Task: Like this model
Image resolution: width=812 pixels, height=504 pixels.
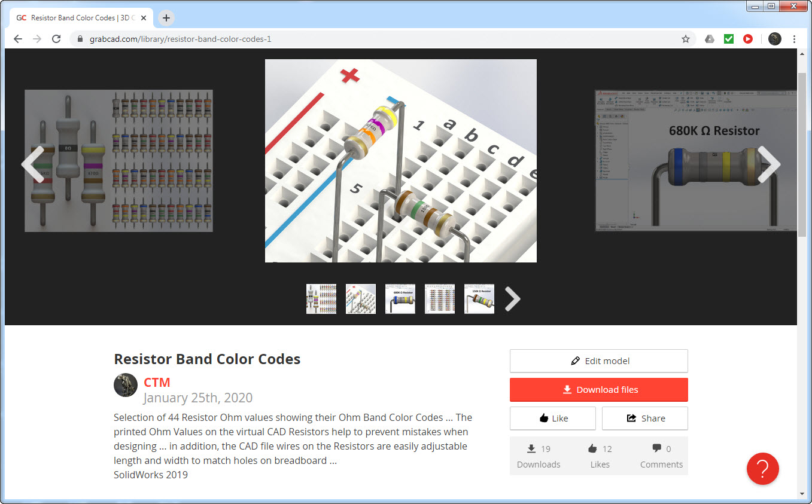Action: pos(553,419)
